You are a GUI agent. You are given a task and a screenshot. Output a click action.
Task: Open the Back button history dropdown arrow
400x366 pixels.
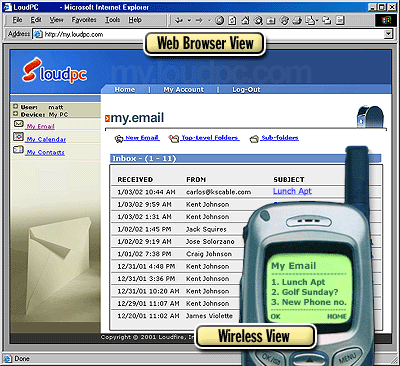tap(189, 21)
